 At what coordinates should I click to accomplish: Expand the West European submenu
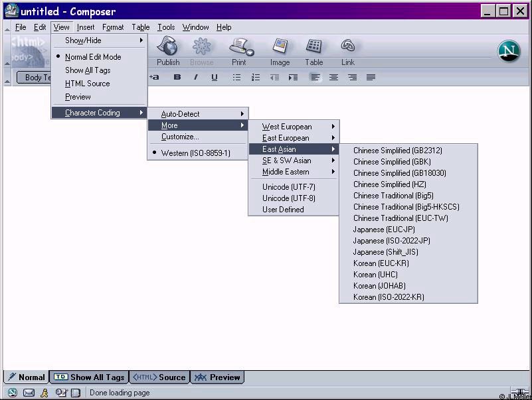(x=294, y=127)
